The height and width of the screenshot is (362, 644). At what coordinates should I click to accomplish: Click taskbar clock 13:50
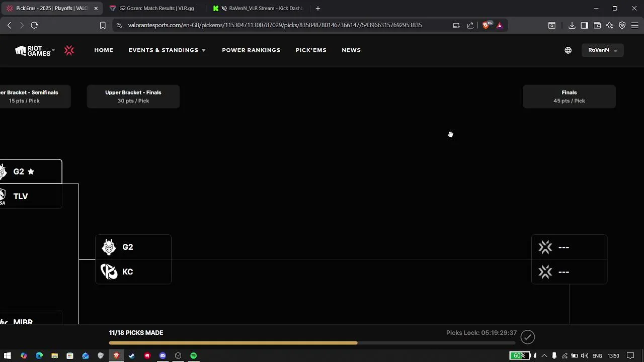(x=613, y=356)
